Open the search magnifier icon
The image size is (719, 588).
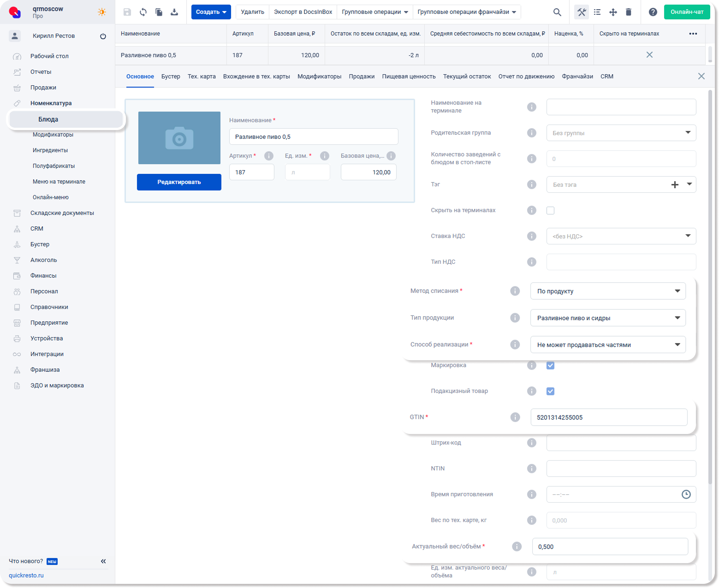point(557,12)
